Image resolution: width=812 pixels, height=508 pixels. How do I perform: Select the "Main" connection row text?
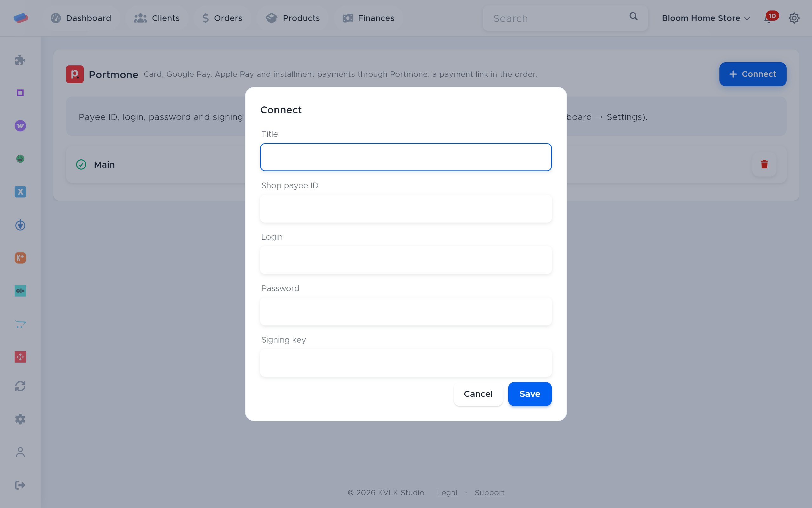point(104,165)
